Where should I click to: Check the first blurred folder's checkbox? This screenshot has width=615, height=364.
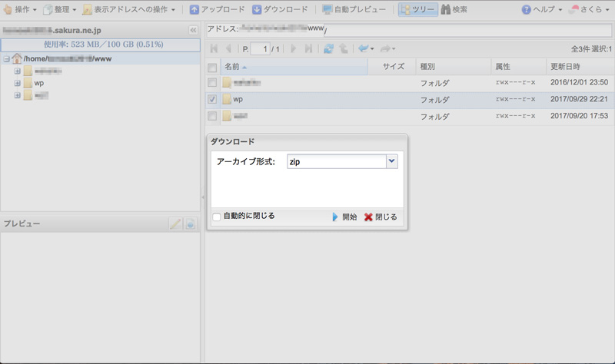(212, 83)
